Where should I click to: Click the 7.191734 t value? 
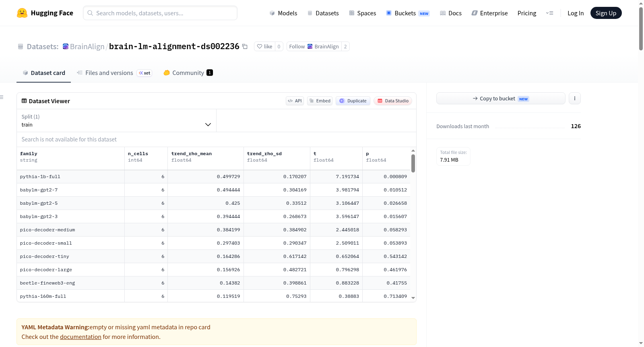347,177
